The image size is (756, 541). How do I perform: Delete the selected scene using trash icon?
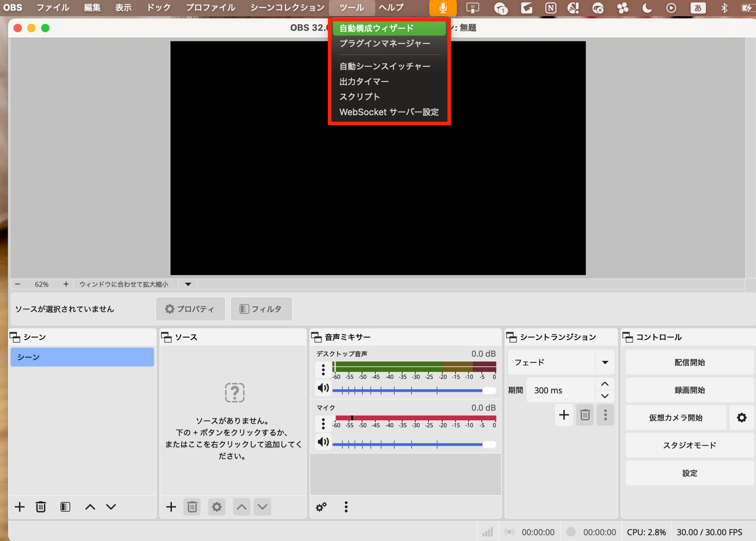tap(41, 507)
